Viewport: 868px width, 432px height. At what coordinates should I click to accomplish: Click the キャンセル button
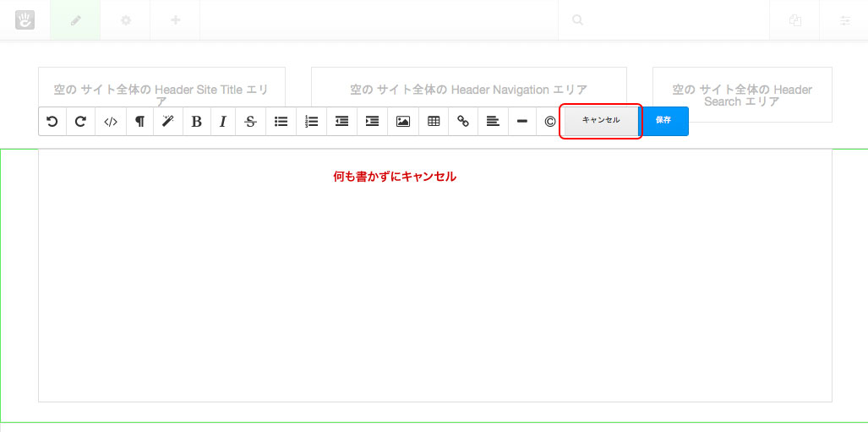point(601,120)
